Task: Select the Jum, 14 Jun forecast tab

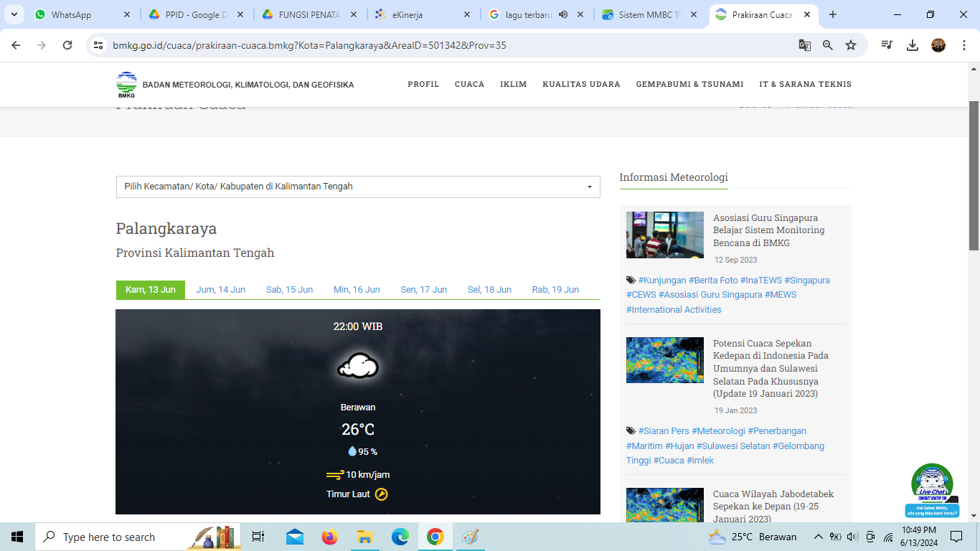Action: [221, 290]
